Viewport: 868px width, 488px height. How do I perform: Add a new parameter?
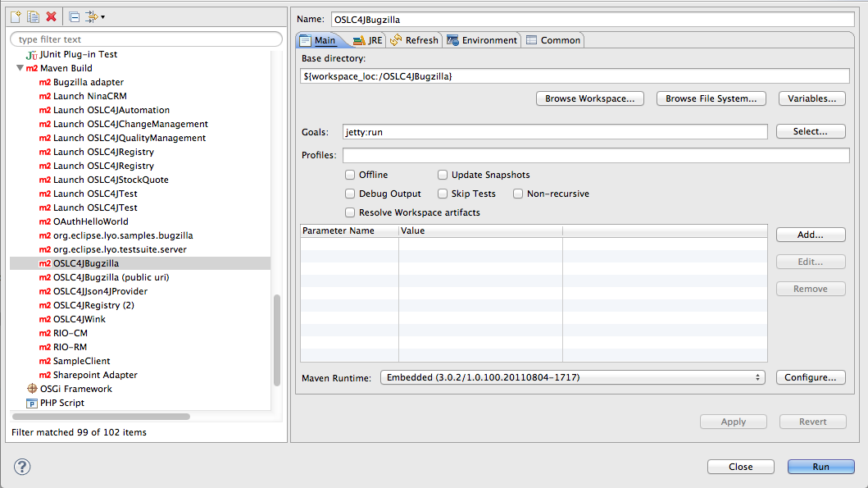coord(811,235)
